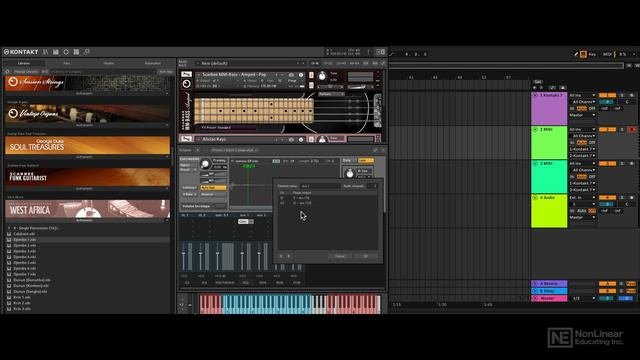Set track 1 monitor to Auto

point(582,109)
